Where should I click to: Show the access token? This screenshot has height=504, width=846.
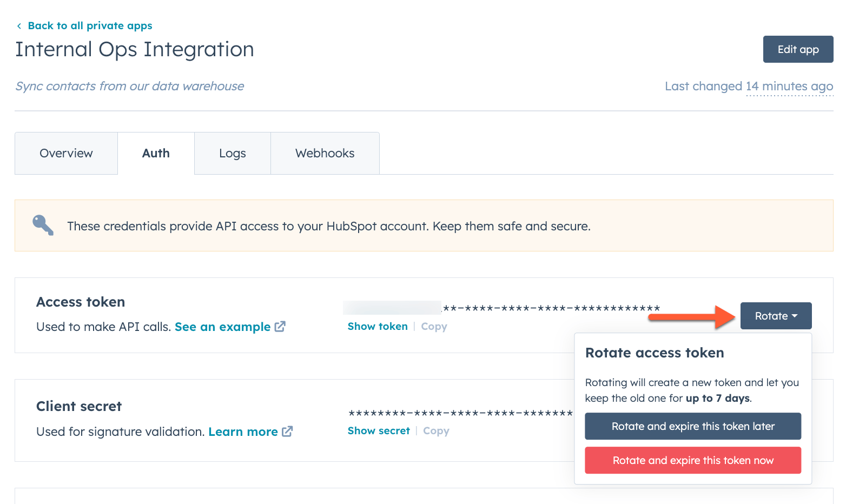tap(378, 326)
